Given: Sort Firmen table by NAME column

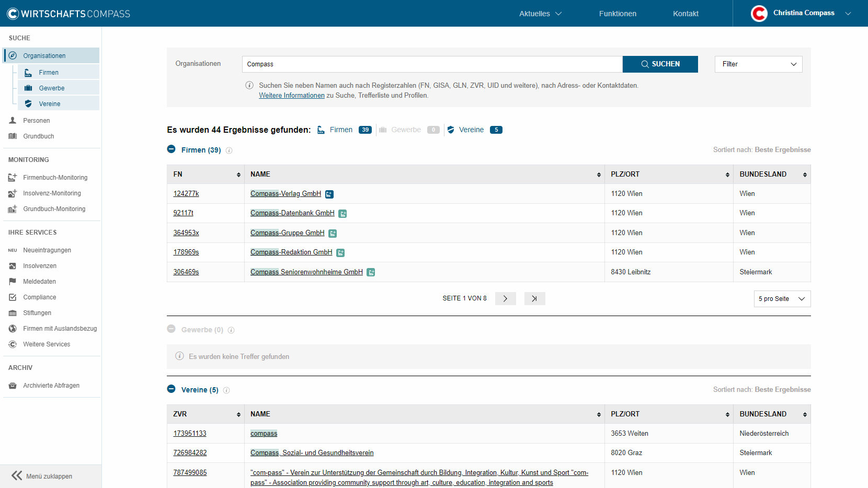Looking at the screenshot, I should [x=599, y=175].
